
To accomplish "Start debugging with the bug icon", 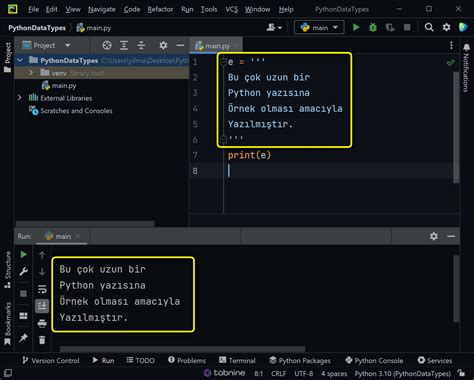I will 373,27.
